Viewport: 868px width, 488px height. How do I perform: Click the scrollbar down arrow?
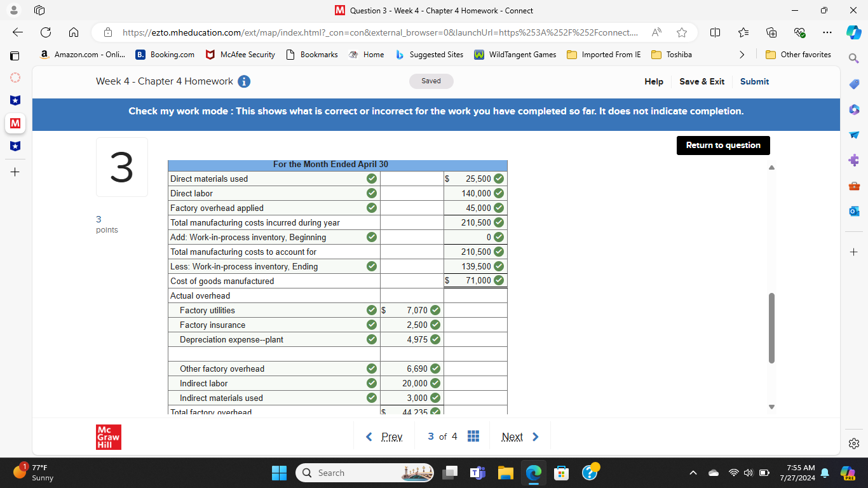coord(771,407)
